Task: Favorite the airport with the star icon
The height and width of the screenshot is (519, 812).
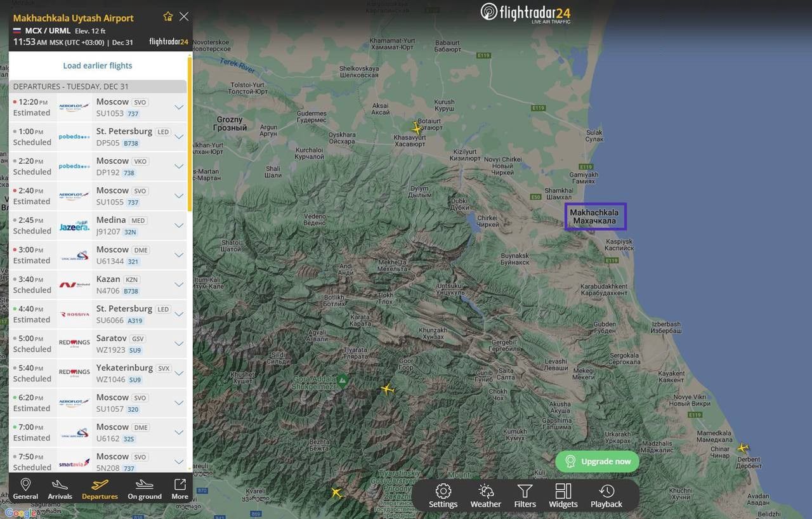Action: pos(168,16)
